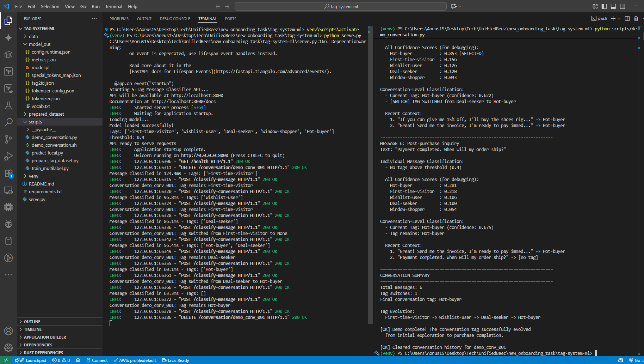Open the Terminal menu in the menu bar

coord(113,6)
